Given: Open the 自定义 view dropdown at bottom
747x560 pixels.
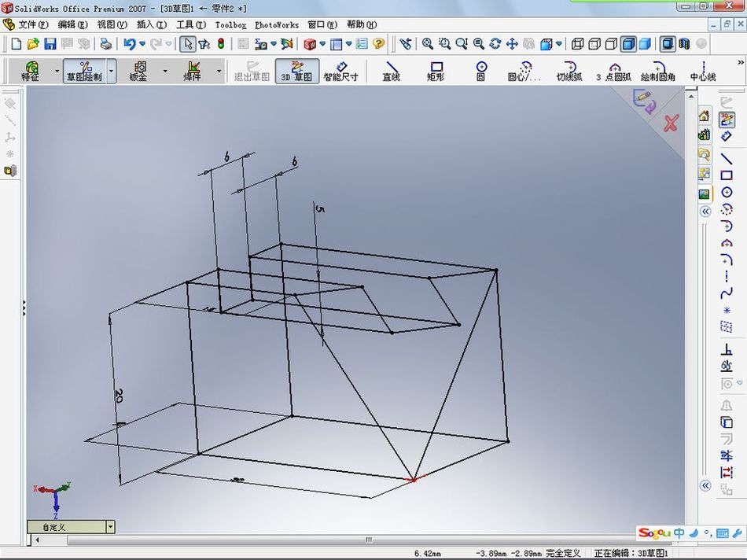Looking at the screenshot, I should (x=110, y=527).
